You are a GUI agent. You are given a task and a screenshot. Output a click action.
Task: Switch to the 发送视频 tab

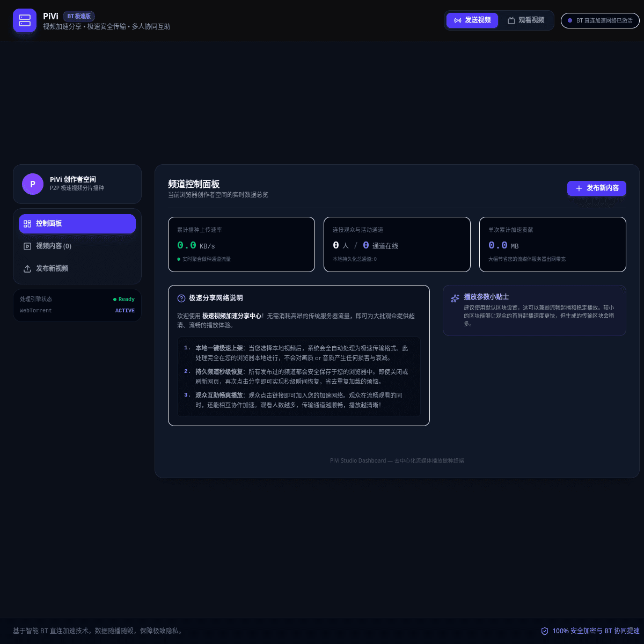(472, 20)
